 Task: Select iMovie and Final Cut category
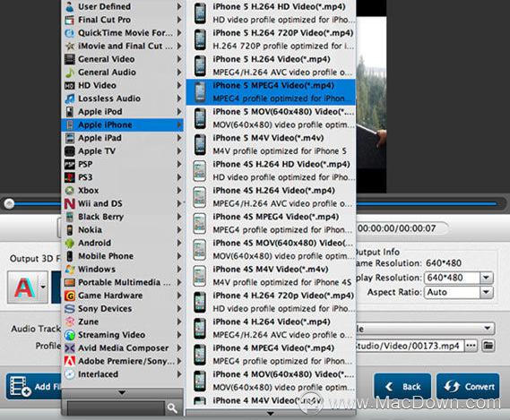tap(122, 46)
